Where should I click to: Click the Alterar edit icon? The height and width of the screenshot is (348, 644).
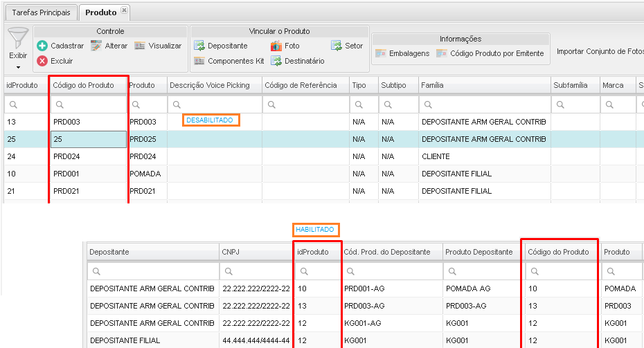coord(96,46)
